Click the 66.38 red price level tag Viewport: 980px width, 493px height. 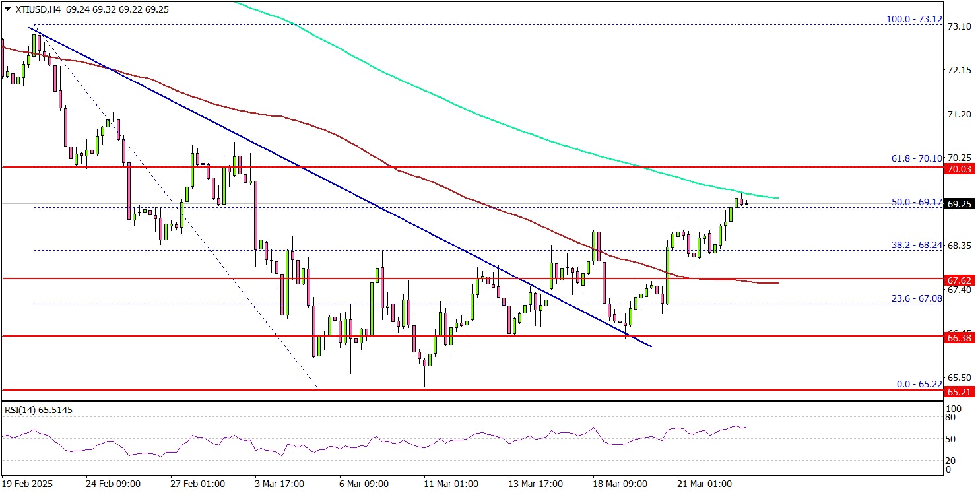[x=960, y=337]
